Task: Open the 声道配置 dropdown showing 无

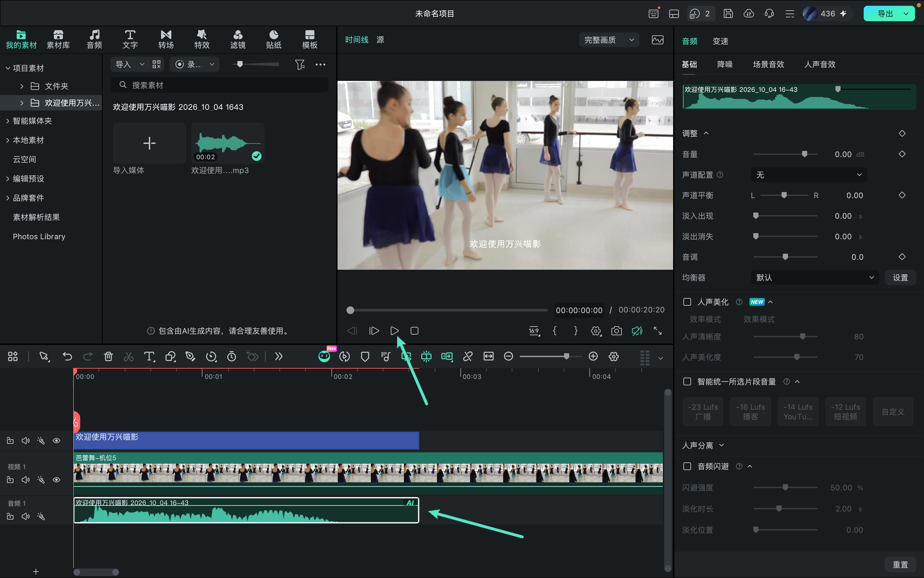Action: pos(809,175)
